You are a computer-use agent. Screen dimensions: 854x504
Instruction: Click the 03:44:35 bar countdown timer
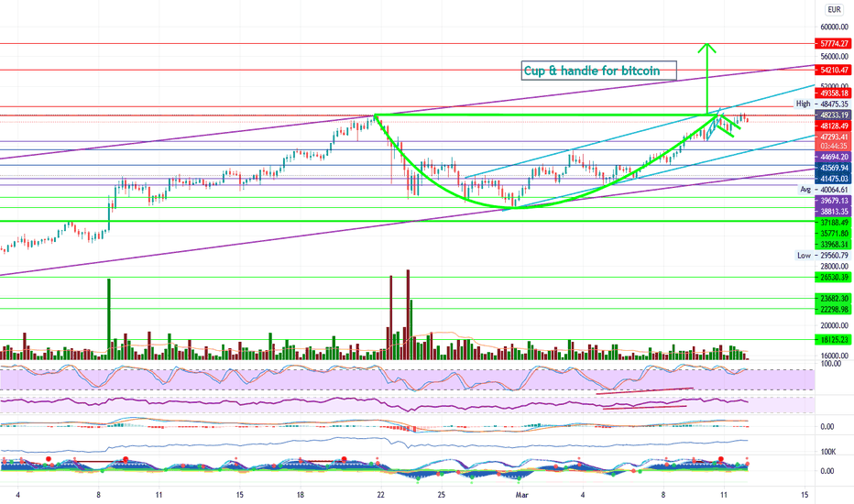(833, 146)
